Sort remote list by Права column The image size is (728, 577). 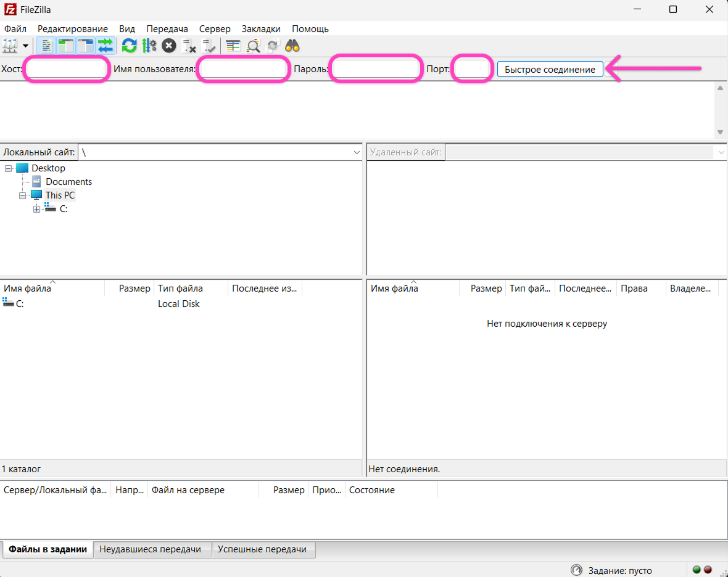[641, 288]
